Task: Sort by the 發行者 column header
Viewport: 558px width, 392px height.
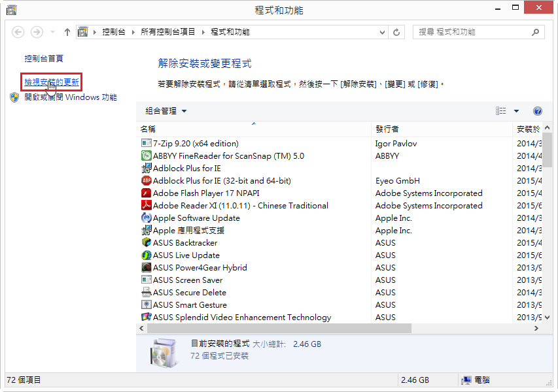Action: click(x=442, y=129)
